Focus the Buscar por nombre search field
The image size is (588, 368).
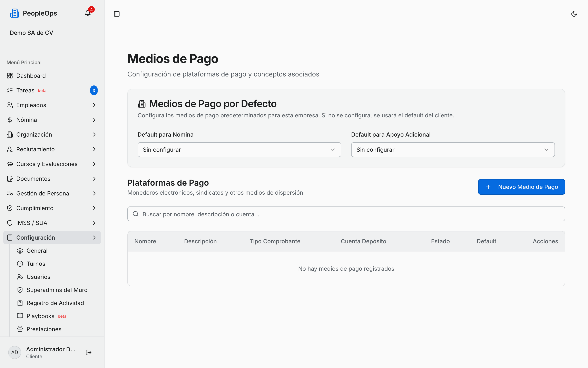tap(346, 214)
